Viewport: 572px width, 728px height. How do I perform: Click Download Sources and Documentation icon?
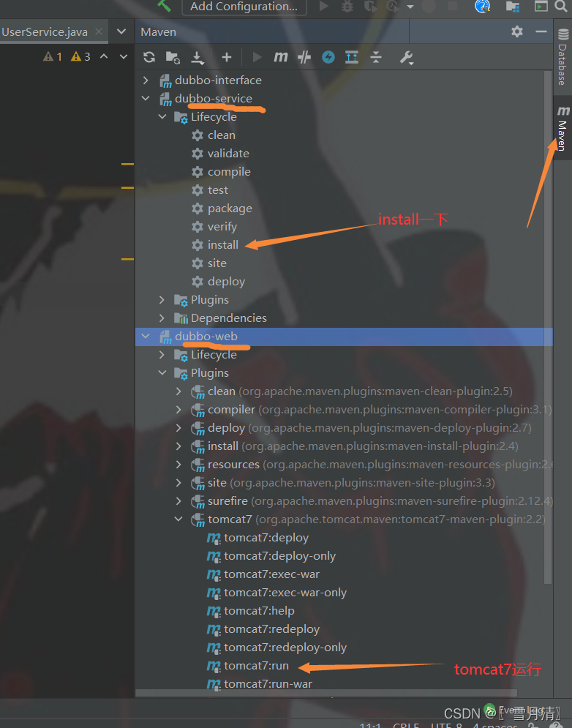pos(197,57)
